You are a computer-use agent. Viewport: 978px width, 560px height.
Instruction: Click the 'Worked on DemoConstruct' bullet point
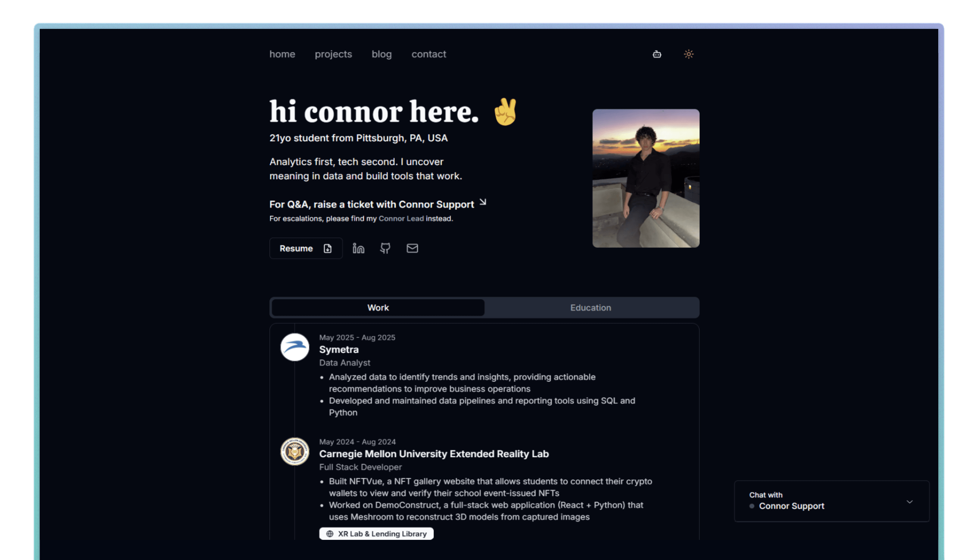pyautogui.click(x=486, y=511)
